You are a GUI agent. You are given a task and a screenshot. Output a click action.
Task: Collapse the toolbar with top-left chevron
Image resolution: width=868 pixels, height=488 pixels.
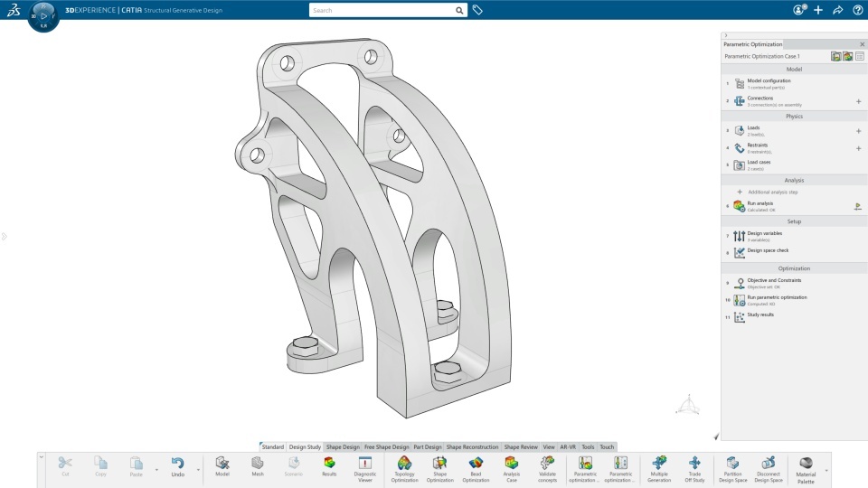pos(41,457)
